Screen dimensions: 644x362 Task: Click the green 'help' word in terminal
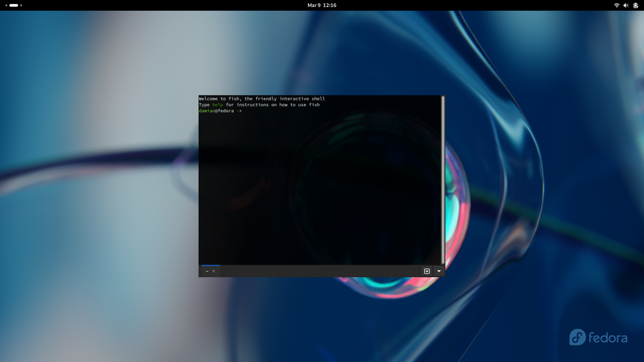tap(218, 105)
